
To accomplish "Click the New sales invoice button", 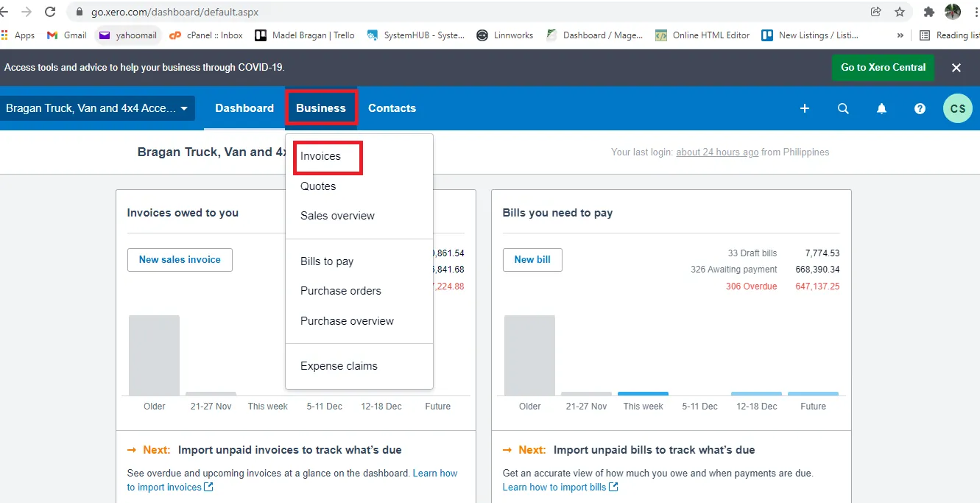I will (180, 260).
